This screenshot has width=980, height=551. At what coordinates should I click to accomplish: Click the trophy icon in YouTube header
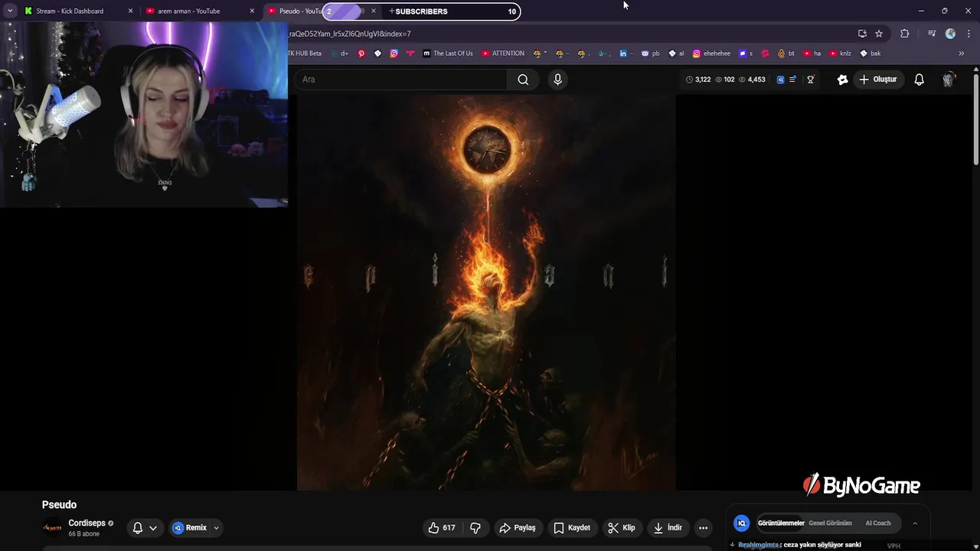tap(811, 80)
